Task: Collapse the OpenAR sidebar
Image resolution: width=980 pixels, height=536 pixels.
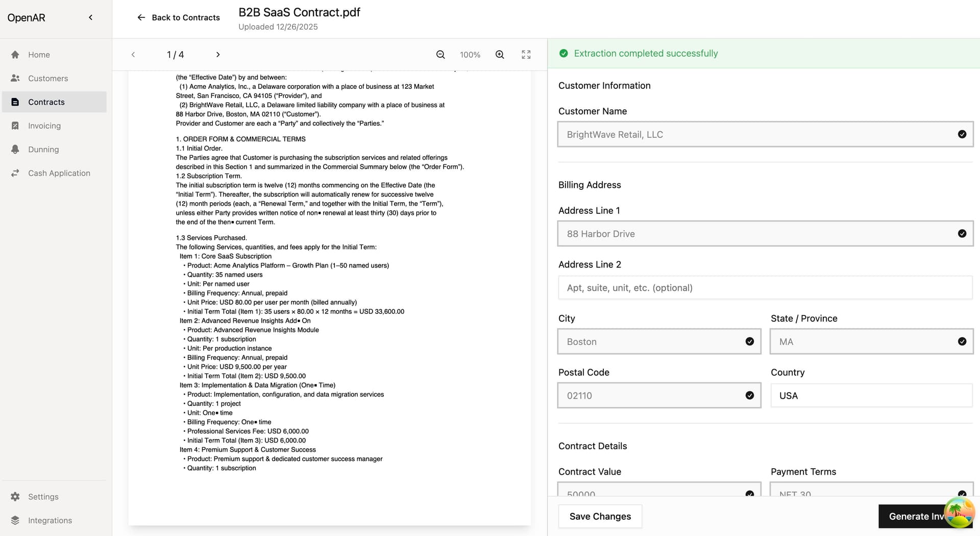Action: [x=90, y=17]
